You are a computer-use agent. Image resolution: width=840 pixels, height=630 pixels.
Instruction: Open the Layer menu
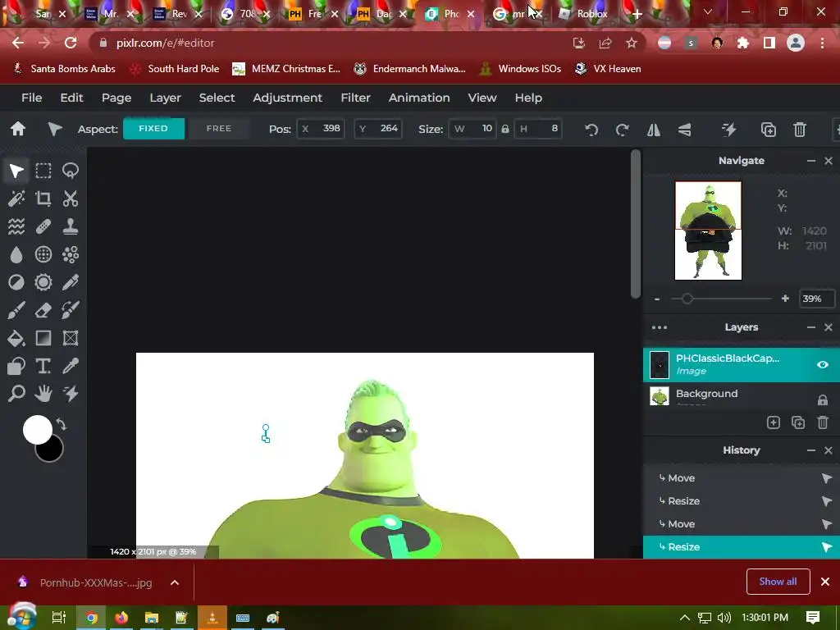(x=165, y=98)
